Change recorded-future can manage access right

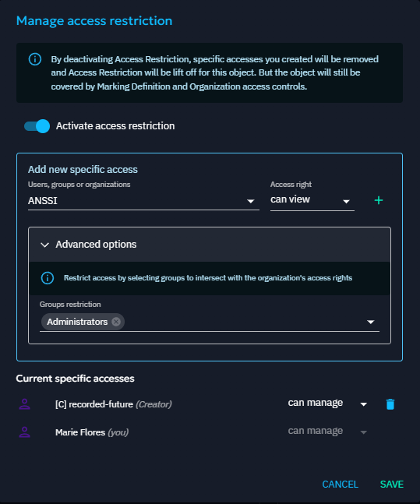coord(327,404)
